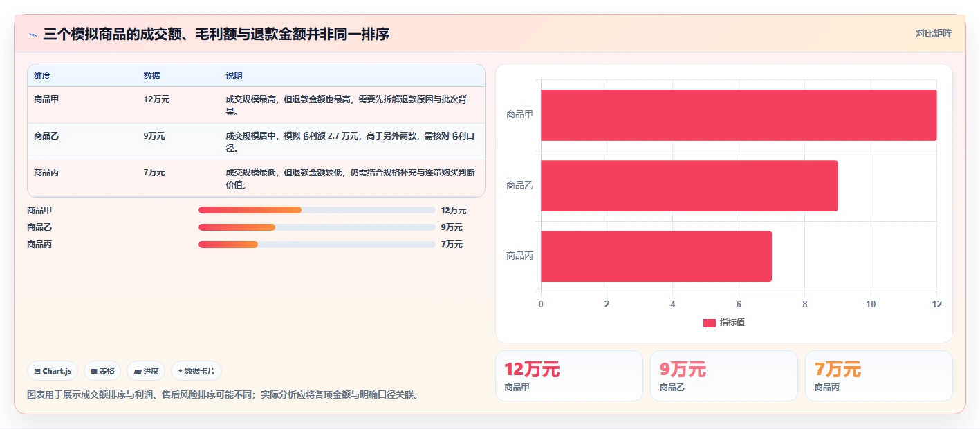The image size is (980, 429).
Task: Click the x-axis tick label 12
Action: (x=937, y=304)
